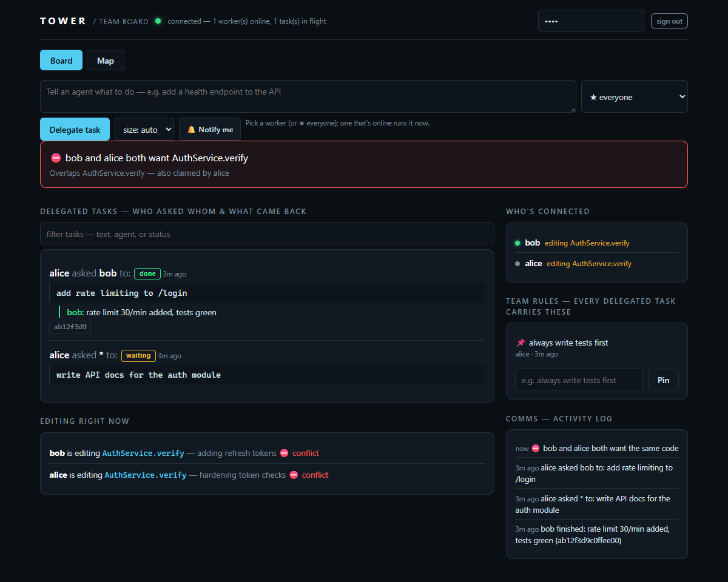Click the Notify me bell button

210,129
